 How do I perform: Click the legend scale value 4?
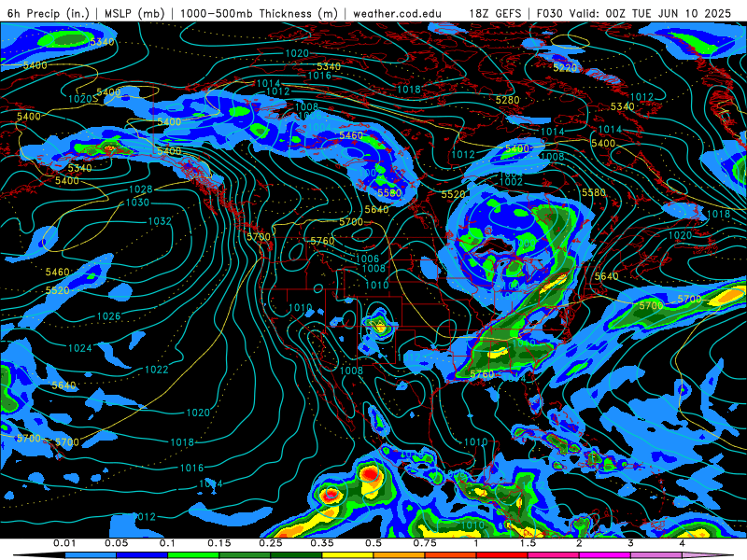[x=683, y=543]
